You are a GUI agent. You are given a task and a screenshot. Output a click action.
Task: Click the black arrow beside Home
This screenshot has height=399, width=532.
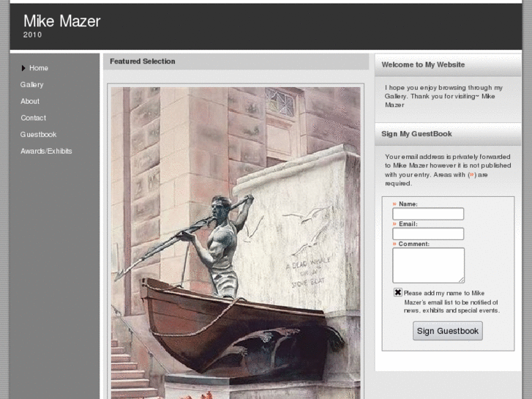(x=23, y=68)
